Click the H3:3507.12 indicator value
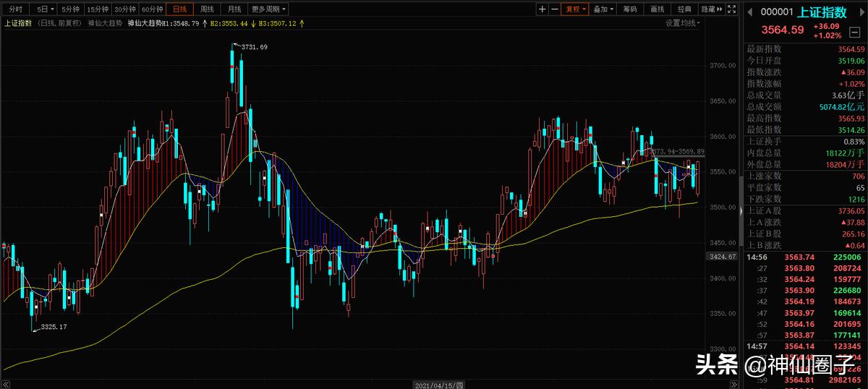Screen dimensions: 868x389 [x=278, y=23]
